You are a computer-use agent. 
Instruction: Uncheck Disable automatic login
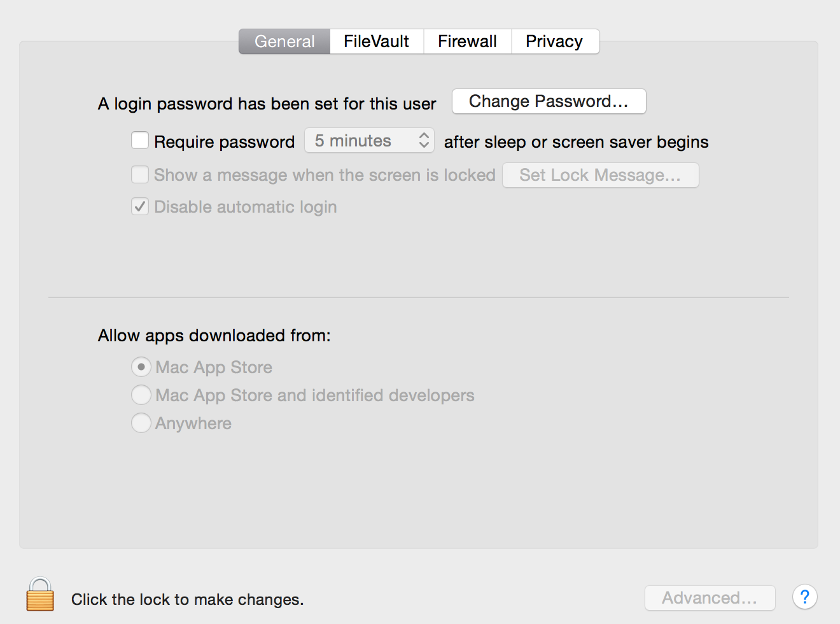coord(140,206)
